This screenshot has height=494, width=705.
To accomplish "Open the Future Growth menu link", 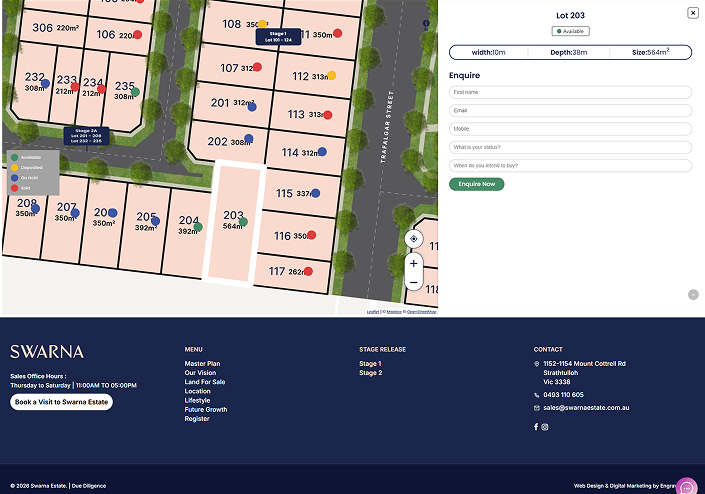I will pyautogui.click(x=205, y=409).
